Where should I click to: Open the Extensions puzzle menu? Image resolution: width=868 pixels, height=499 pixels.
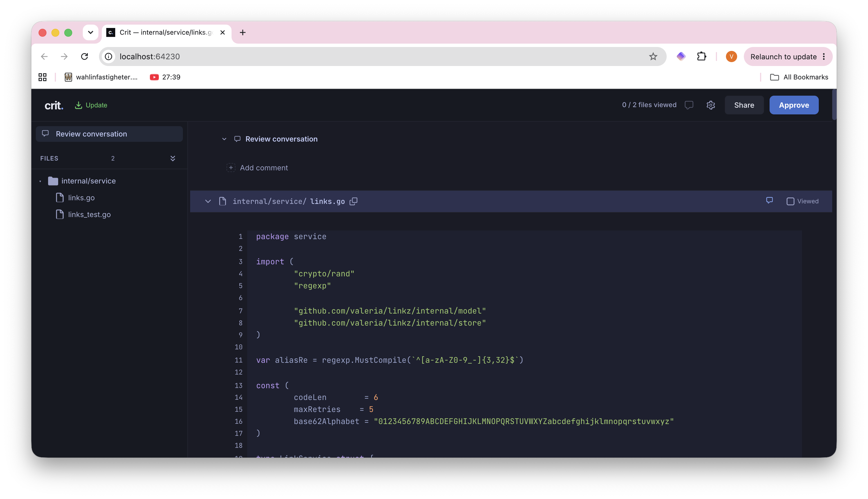(x=701, y=57)
